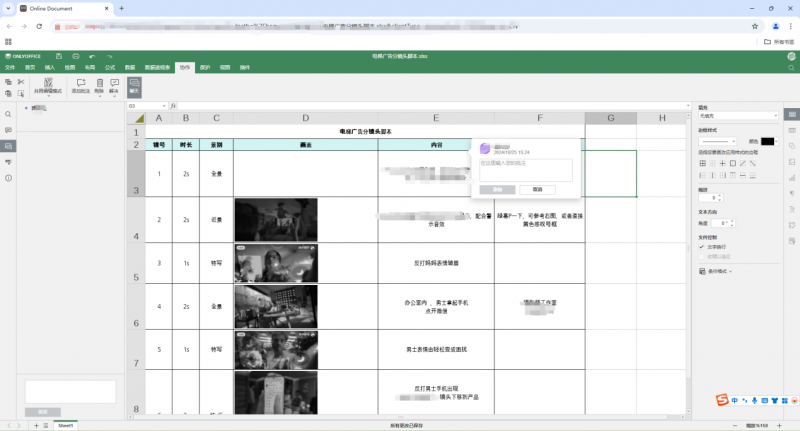Click the Chat button in the ribbon
The width and height of the screenshot is (800, 431).
(x=134, y=86)
